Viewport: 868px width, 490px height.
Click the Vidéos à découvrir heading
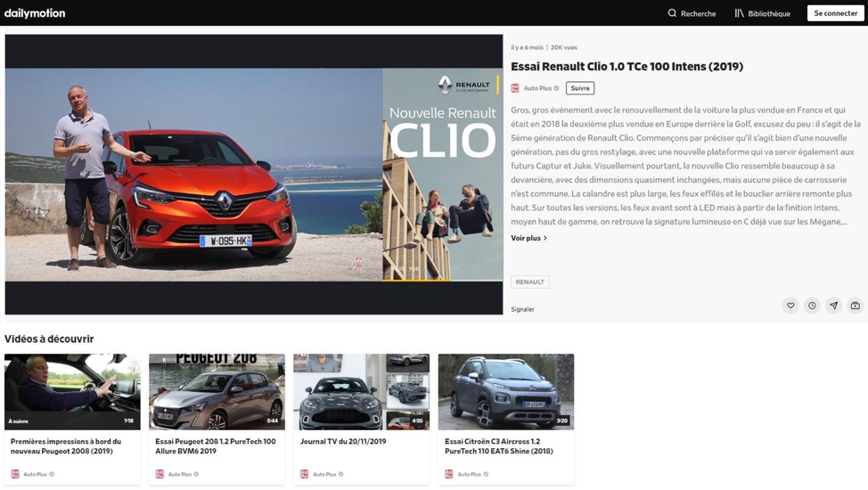(x=49, y=339)
